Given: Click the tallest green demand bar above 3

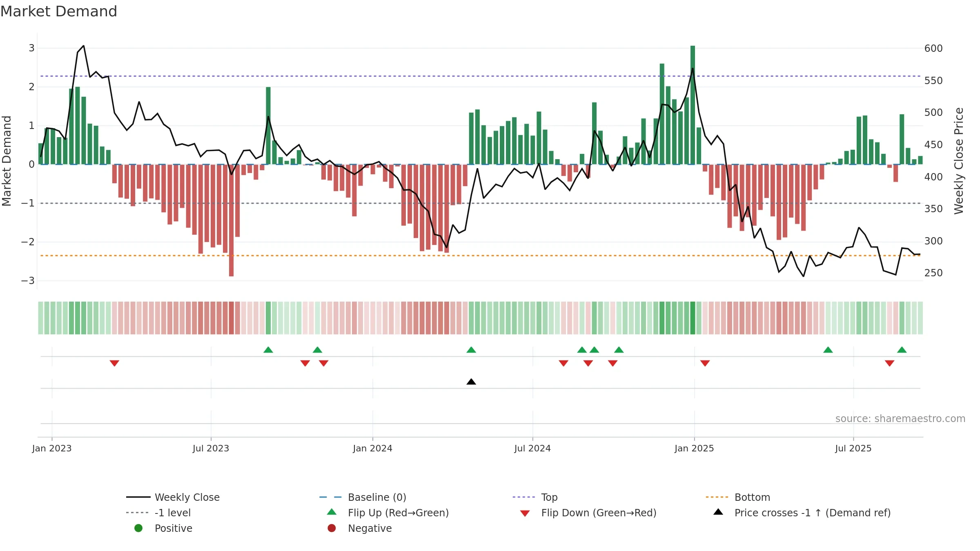Looking at the screenshot, I should click(693, 105).
